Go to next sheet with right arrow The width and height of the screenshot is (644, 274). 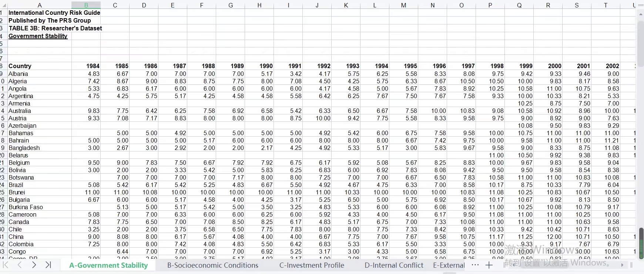tap(34, 265)
